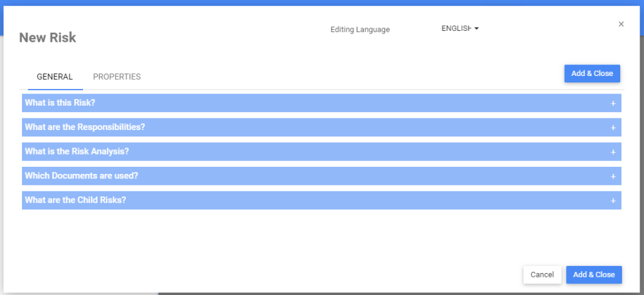Cancel the new risk creation
Screen dimensions: 644x295
(x=542, y=274)
